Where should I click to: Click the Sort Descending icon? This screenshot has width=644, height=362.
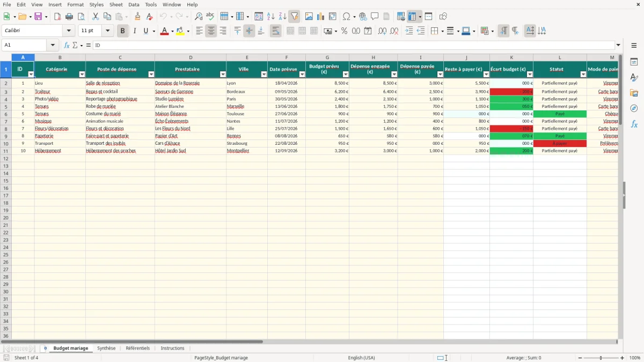click(282, 17)
